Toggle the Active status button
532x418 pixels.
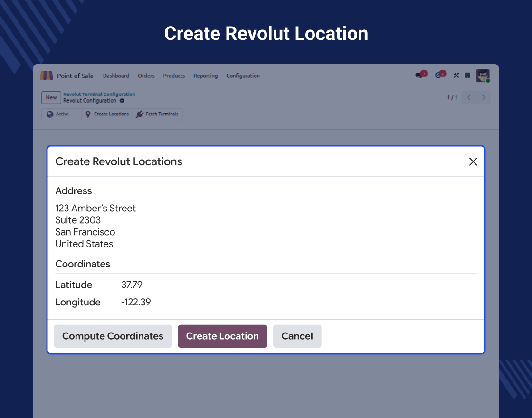[x=61, y=114]
